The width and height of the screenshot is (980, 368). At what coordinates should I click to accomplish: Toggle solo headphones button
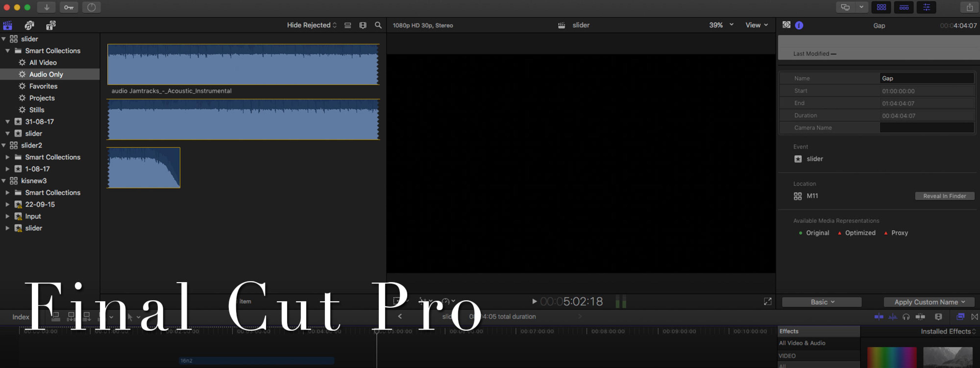click(906, 317)
